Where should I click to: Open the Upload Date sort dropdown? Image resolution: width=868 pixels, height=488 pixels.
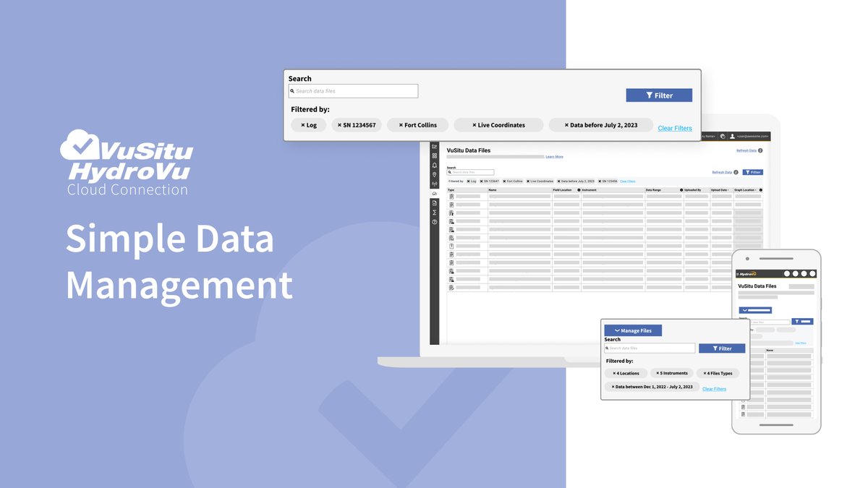click(x=722, y=189)
